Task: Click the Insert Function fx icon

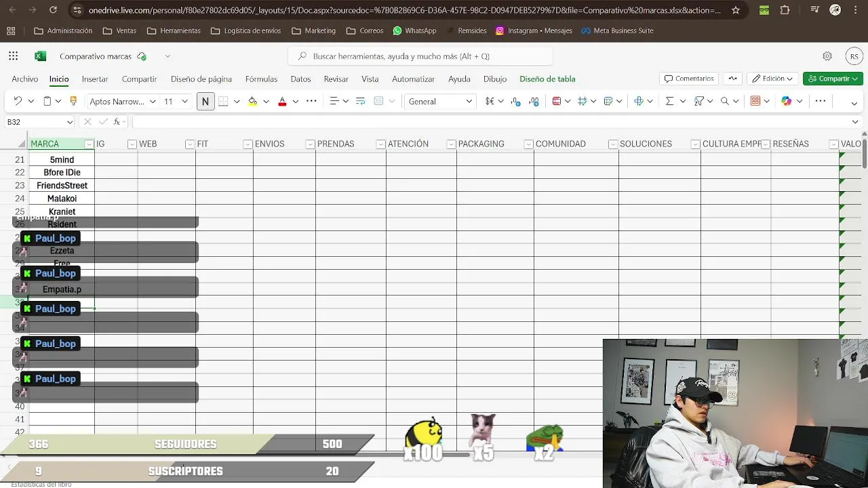Action: tap(117, 122)
